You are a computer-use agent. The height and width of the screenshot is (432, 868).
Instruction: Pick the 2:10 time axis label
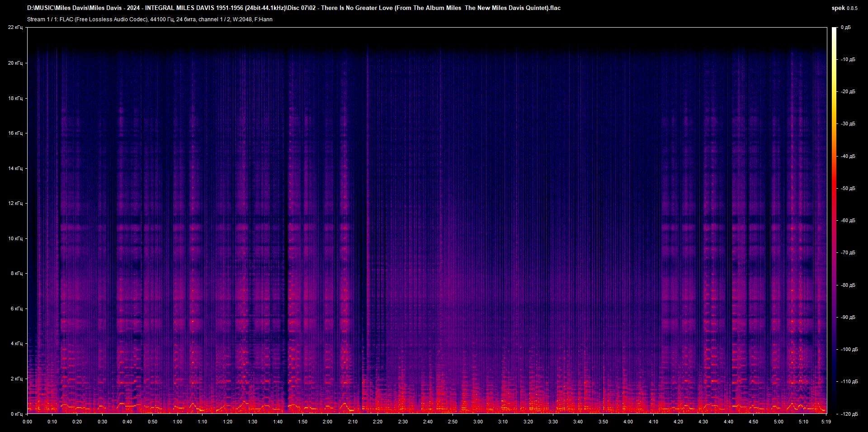[x=353, y=422]
